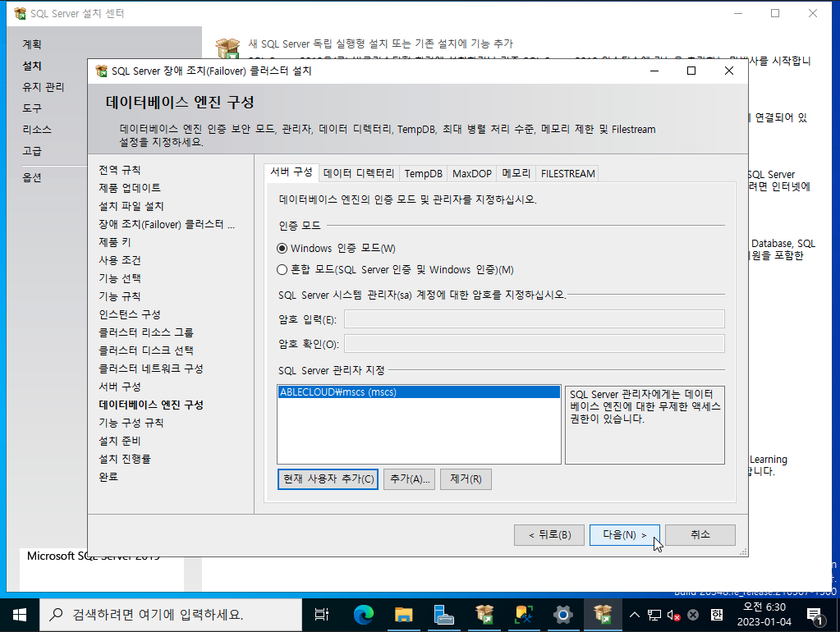Click the 설치 센터 title bar icon
This screenshot has height=632, width=840.
[20, 13]
